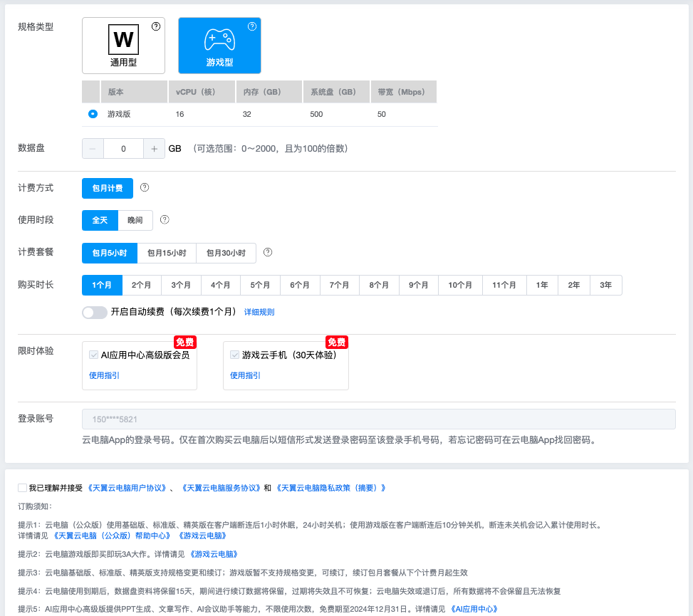The image size is (693, 616).
Task: Open 《天翼云电脑（公众版）帮助中心》 link
Action: 113,536
